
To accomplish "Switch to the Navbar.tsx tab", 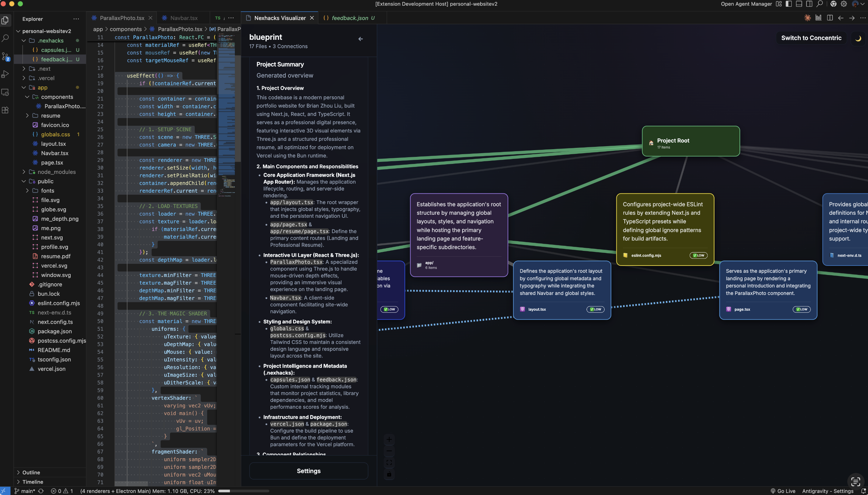I will coord(184,18).
